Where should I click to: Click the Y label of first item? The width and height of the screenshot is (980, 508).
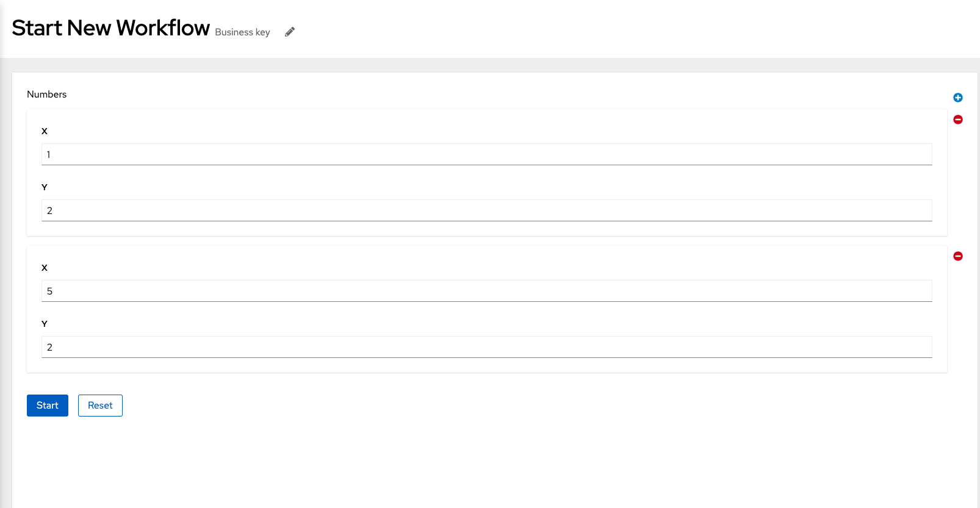tap(45, 187)
